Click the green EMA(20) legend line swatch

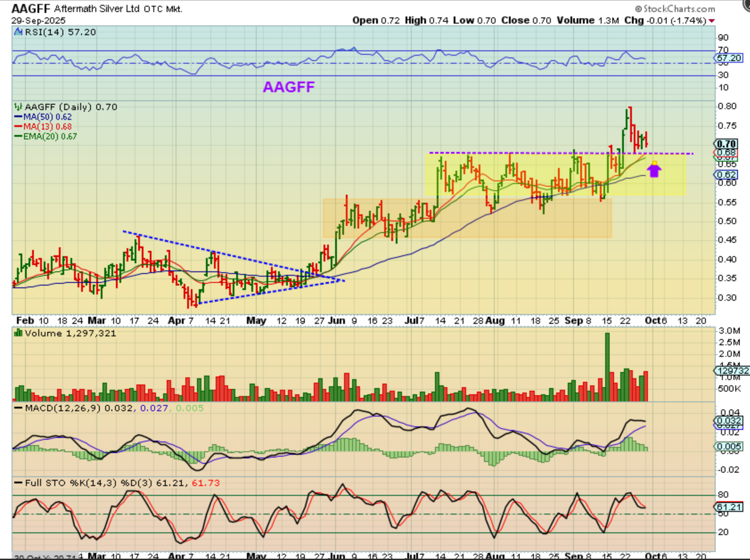[18, 137]
